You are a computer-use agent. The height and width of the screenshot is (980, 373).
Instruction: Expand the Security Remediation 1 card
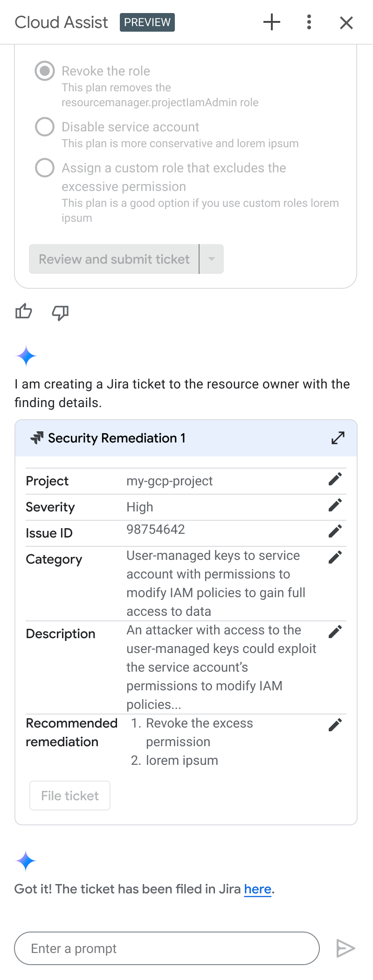[x=338, y=438]
